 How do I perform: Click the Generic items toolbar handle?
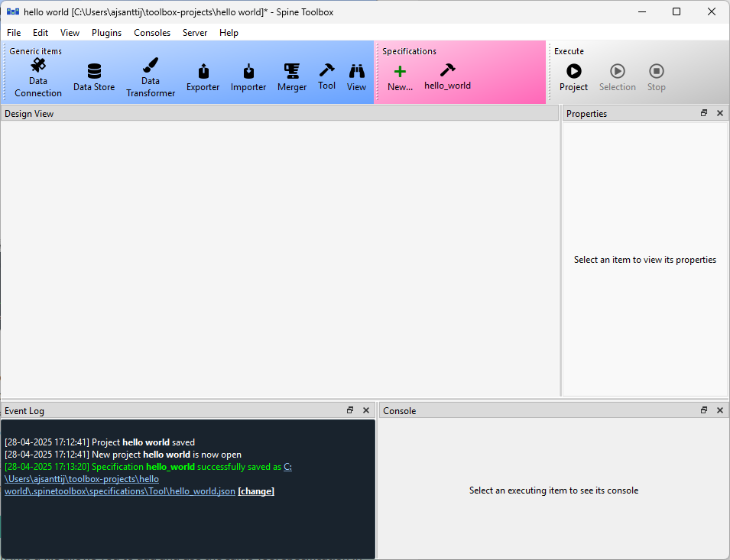[x=5, y=72]
